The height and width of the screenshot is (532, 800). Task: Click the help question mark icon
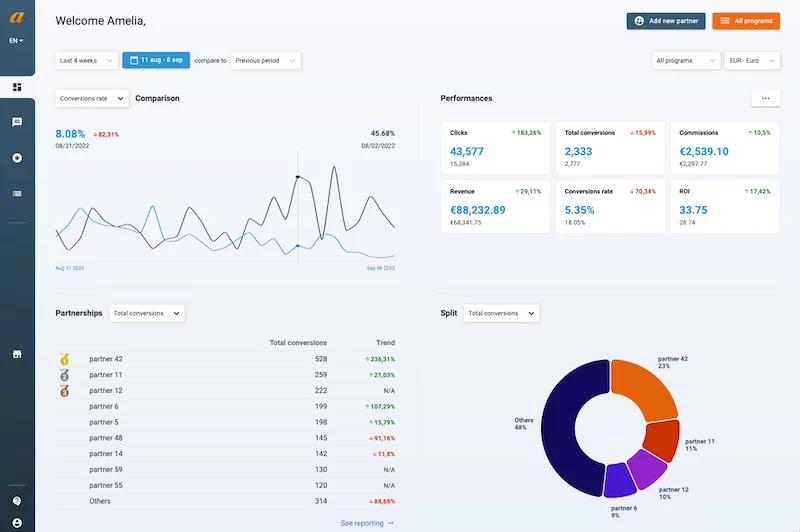coord(17,501)
